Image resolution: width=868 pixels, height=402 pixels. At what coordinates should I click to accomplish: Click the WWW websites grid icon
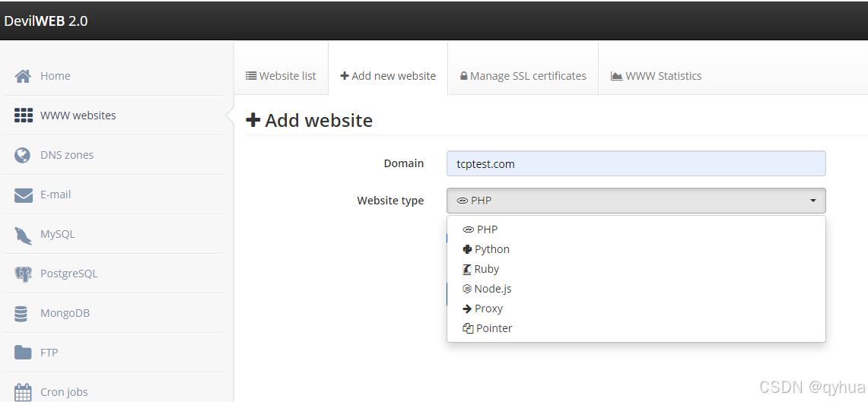click(24, 116)
